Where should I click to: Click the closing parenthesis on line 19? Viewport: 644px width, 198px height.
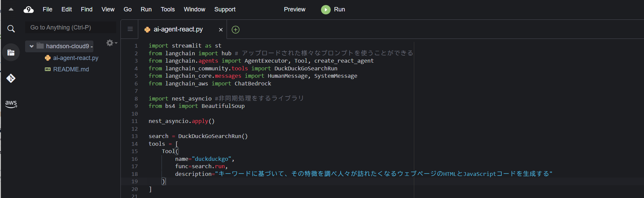(x=163, y=182)
